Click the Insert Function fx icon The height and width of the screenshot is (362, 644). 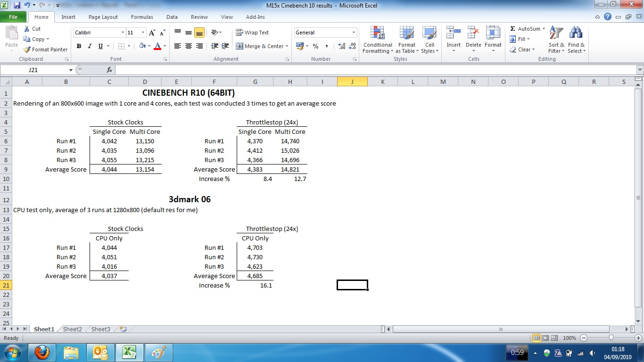pyautogui.click(x=109, y=70)
